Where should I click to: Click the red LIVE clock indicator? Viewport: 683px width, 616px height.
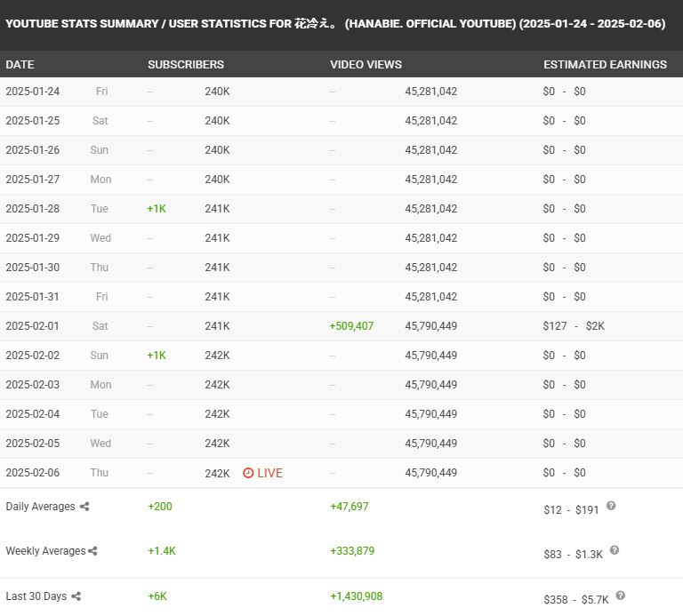262,473
